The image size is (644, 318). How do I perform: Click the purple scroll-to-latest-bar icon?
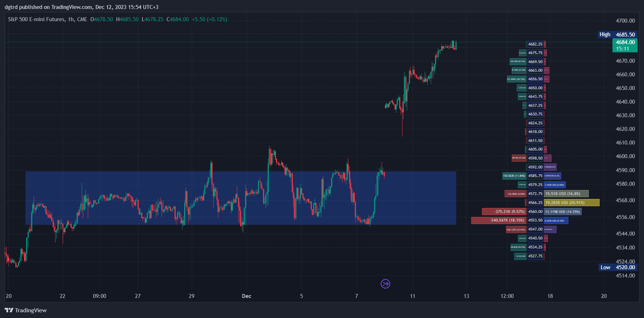pos(385,284)
